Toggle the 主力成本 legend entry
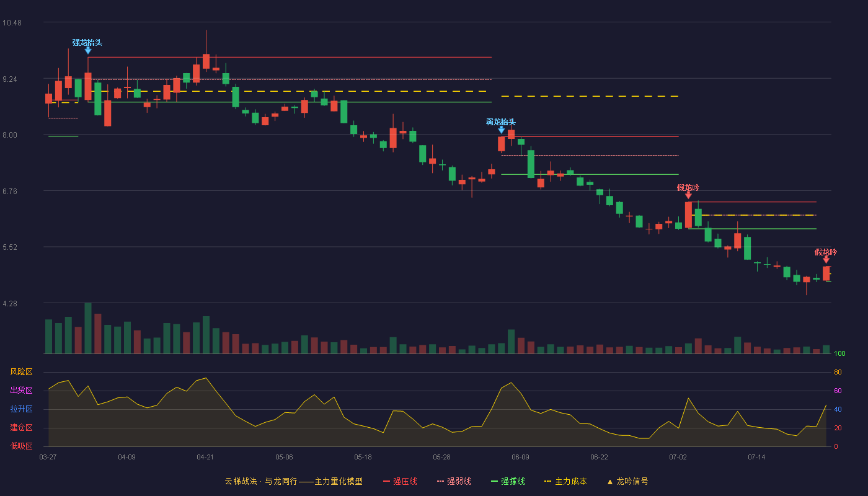This screenshot has height=496, width=868. (565, 481)
